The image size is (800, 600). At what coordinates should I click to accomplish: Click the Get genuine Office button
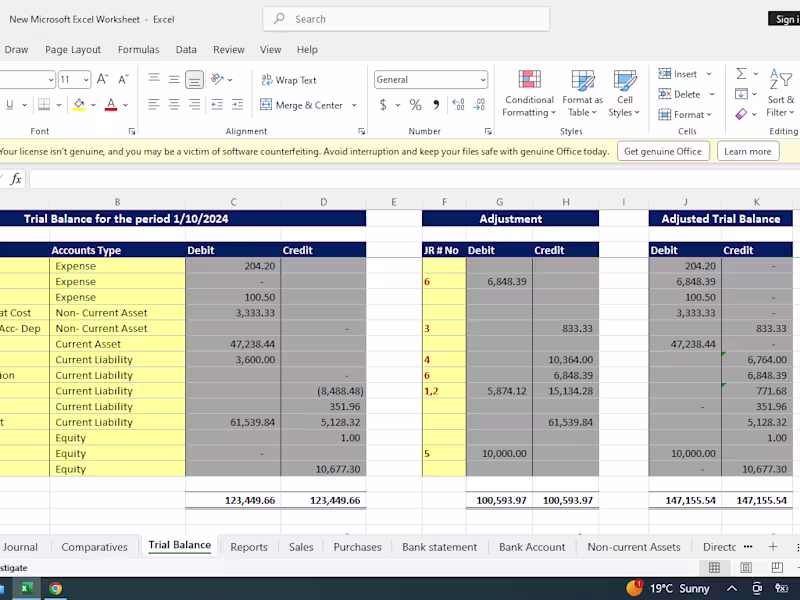click(662, 151)
